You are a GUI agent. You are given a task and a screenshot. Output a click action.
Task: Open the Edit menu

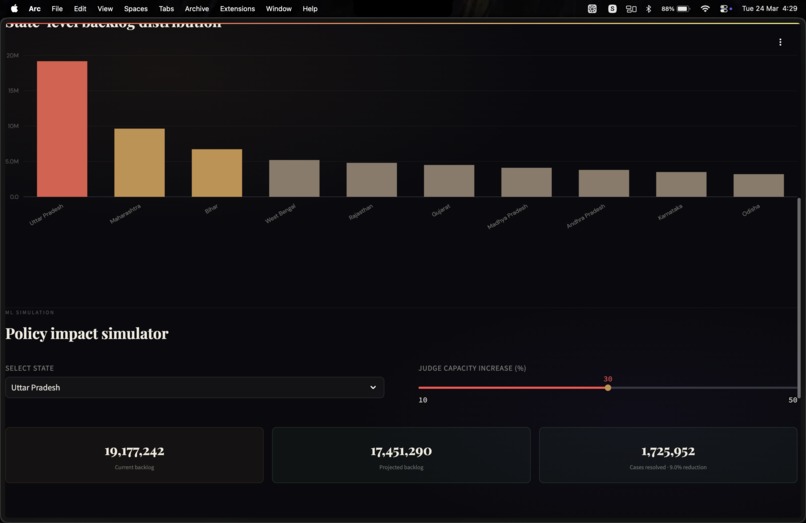[x=80, y=9]
